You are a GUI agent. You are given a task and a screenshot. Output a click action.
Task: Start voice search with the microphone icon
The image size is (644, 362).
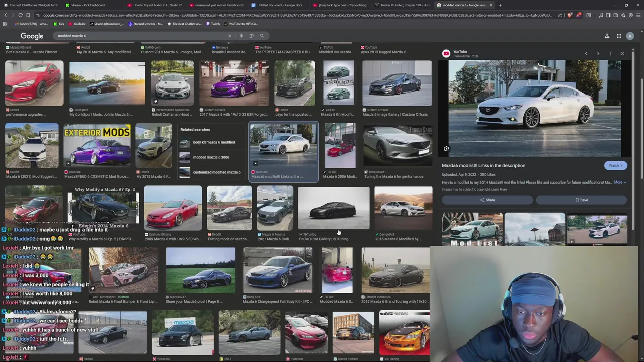[x=242, y=36]
